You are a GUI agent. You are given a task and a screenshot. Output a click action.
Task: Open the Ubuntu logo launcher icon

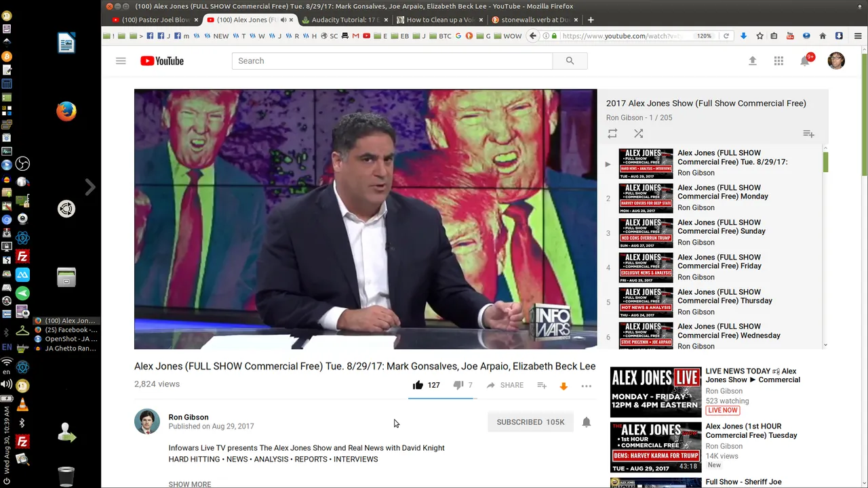66,209
